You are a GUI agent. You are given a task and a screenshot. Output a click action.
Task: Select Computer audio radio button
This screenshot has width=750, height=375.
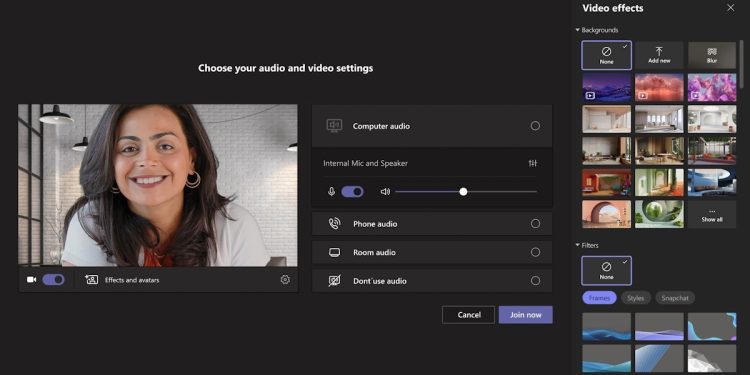click(x=535, y=126)
